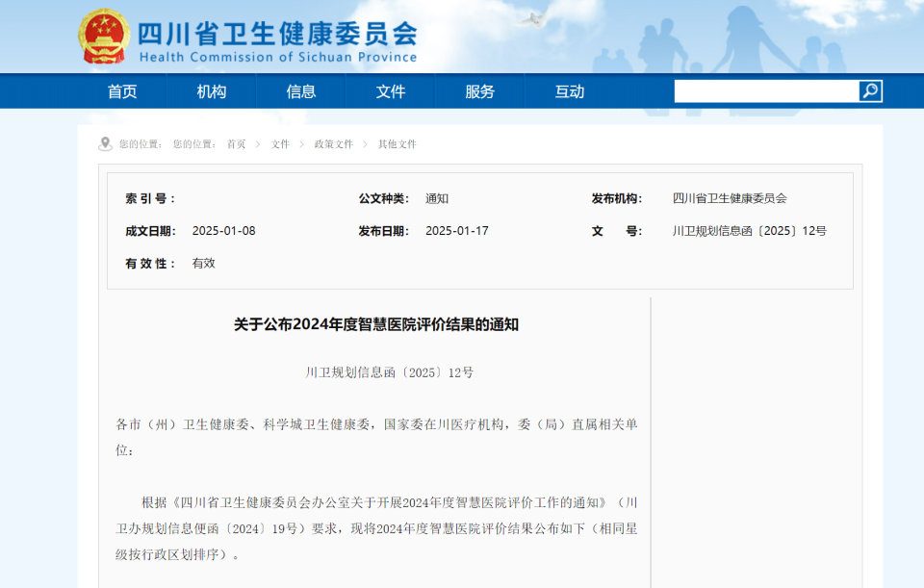This screenshot has width=924, height=588.
Task: Click the 索引号 label
Action: [x=150, y=198]
